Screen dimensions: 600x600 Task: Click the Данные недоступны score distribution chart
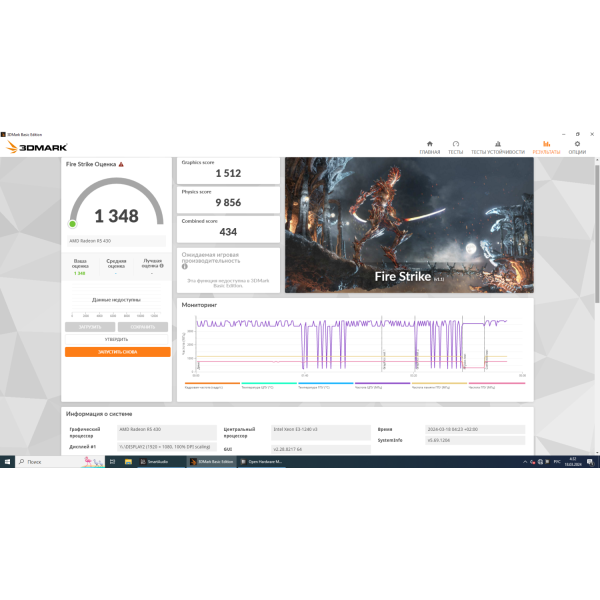click(x=116, y=300)
